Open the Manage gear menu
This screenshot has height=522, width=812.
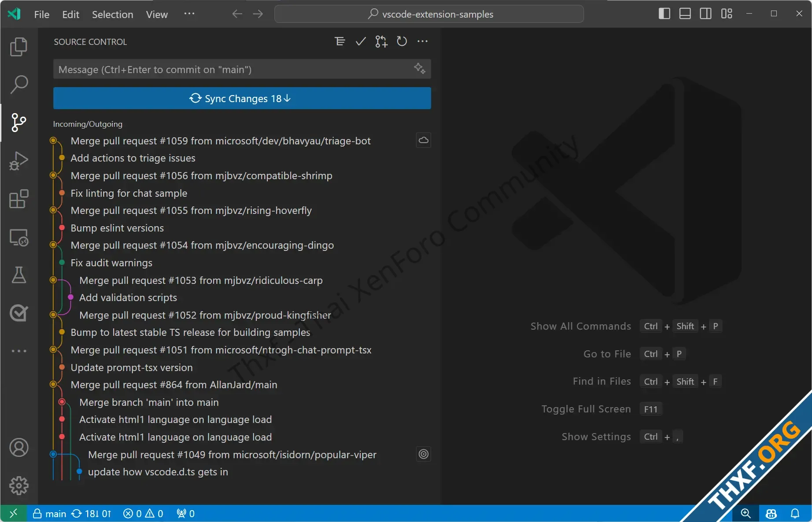pyautogui.click(x=18, y=485)
